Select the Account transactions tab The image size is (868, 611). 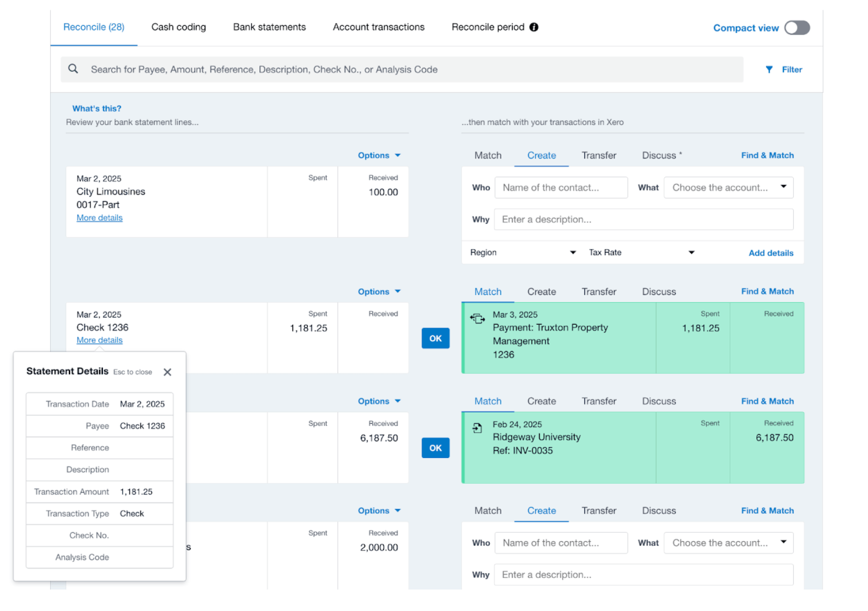(x=378, y=27)
